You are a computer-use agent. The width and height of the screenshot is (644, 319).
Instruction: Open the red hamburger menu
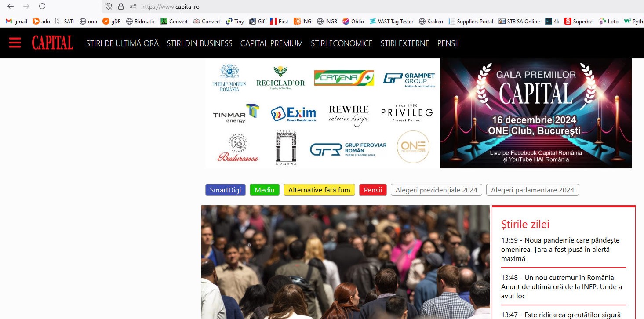(15, 43)
